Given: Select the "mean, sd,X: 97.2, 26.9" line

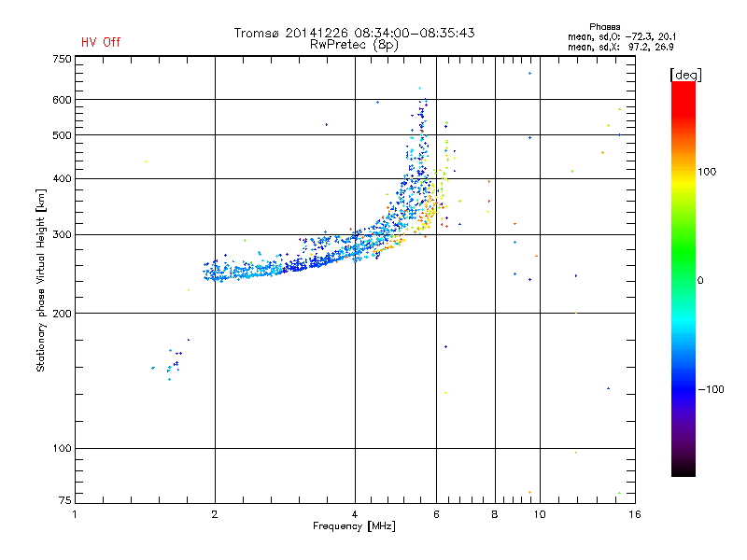Looking at the screenshot, I should (620, 47).
